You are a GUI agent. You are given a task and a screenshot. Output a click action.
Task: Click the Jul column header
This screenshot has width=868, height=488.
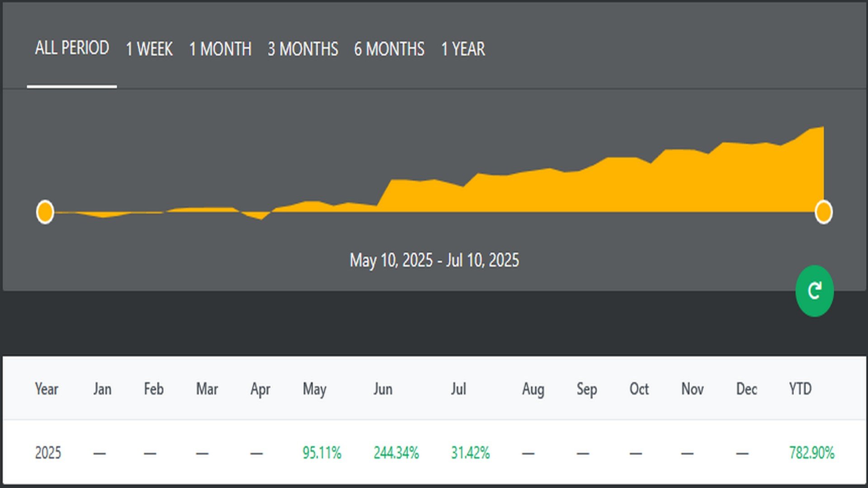click(458, 389)
